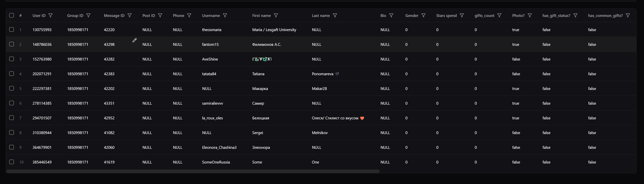This screenshot has height=184, width=644.
Task: Click the username cell tatata84
Action: tap(209, 74)
